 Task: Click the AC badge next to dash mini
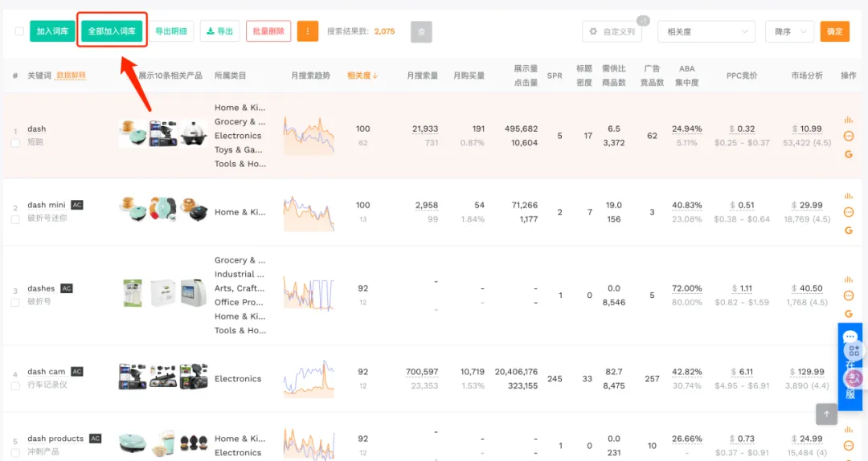pos(77,205)
